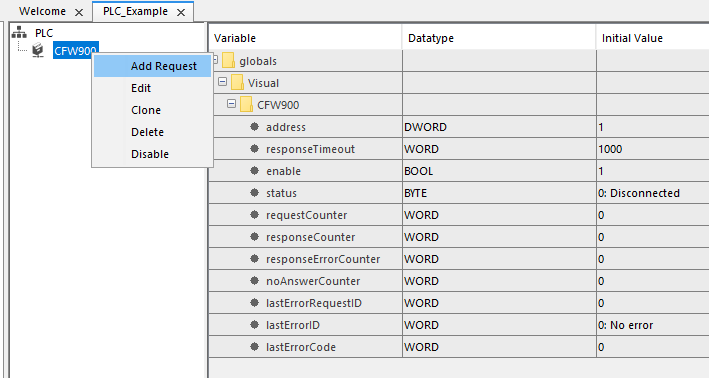Image resolution: width=709 pixels, height=378 pixels.
Task: Close the Welcome tab
Action: pos(79,12)
